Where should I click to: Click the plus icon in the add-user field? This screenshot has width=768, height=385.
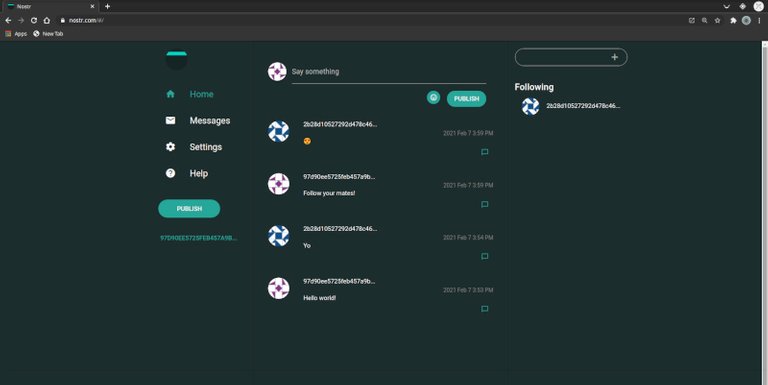click(x=614, y=57)
